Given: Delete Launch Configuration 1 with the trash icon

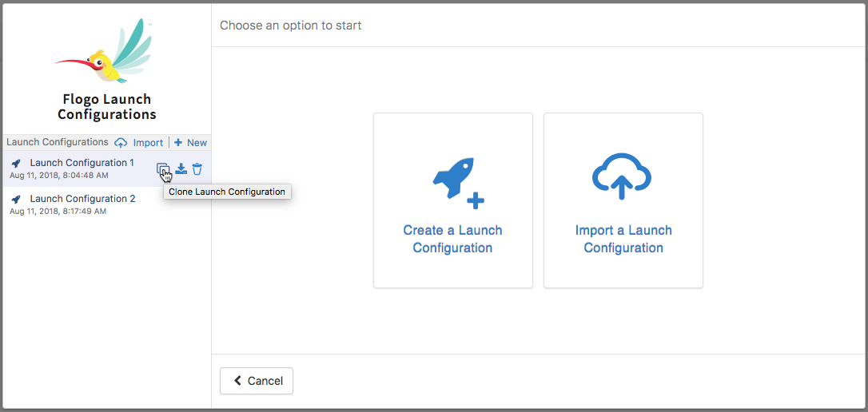Looking at the screenshot, I should 197,168.
